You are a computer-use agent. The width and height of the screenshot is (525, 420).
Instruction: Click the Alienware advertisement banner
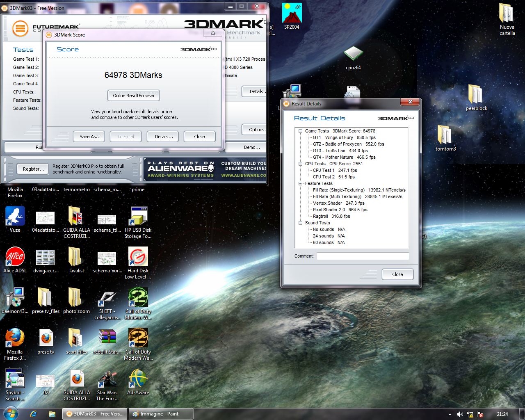(x=206, y=169)
